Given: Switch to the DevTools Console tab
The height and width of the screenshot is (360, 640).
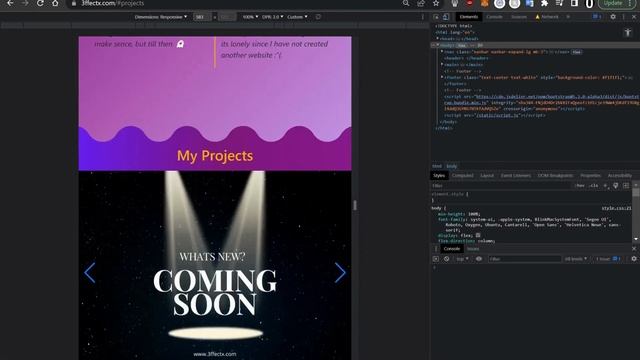Looking at the screenshot, I should click(494, 17).
